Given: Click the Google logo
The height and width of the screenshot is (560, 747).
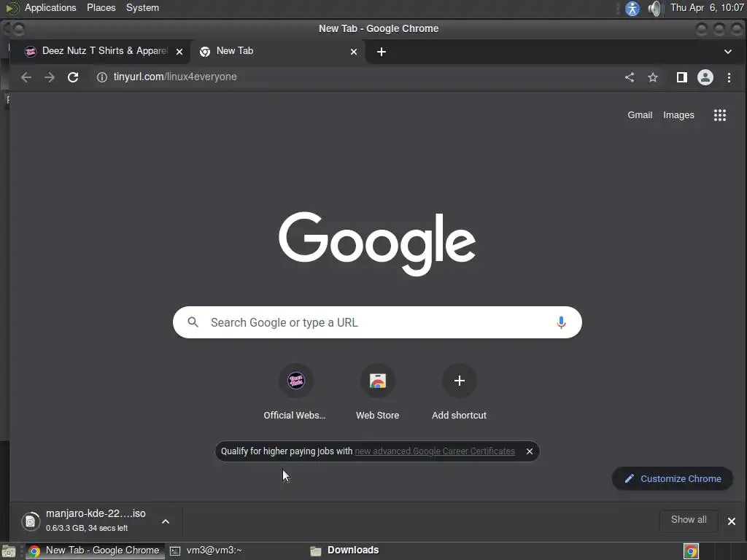Looking at the screenshot, I should [x=377, y=244].
